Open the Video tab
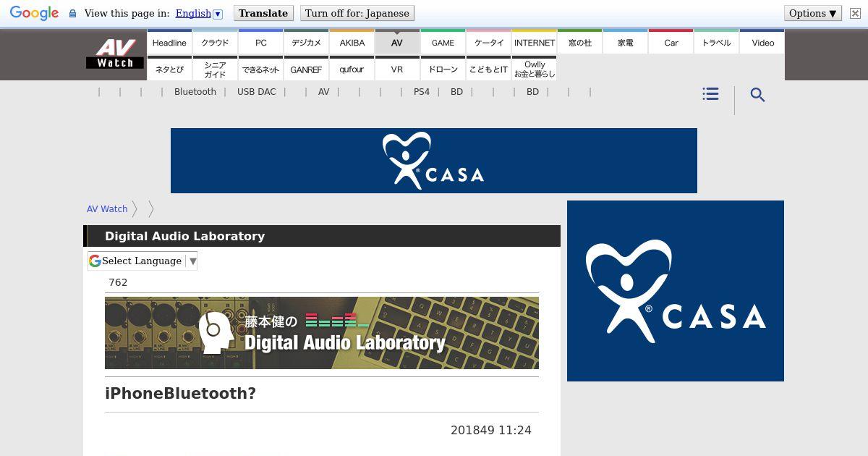Viewport: 868px width, 456px height. pos(762,42)
